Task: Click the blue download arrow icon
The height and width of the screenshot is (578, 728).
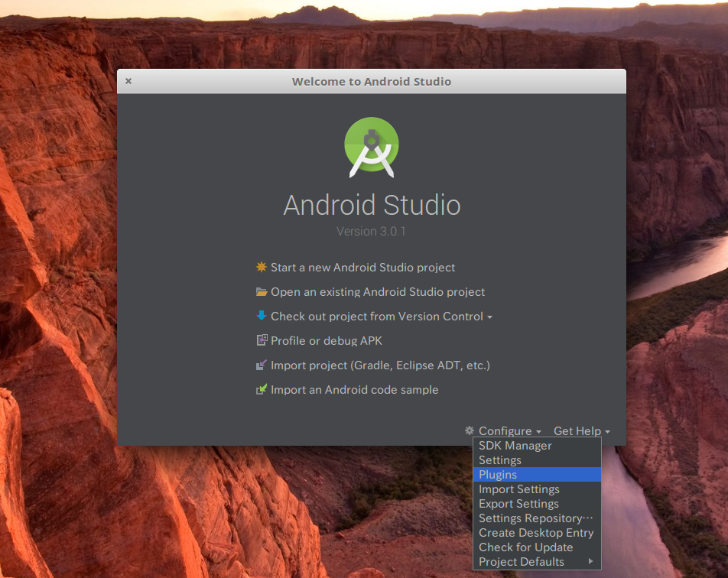Action: point(262,316)
